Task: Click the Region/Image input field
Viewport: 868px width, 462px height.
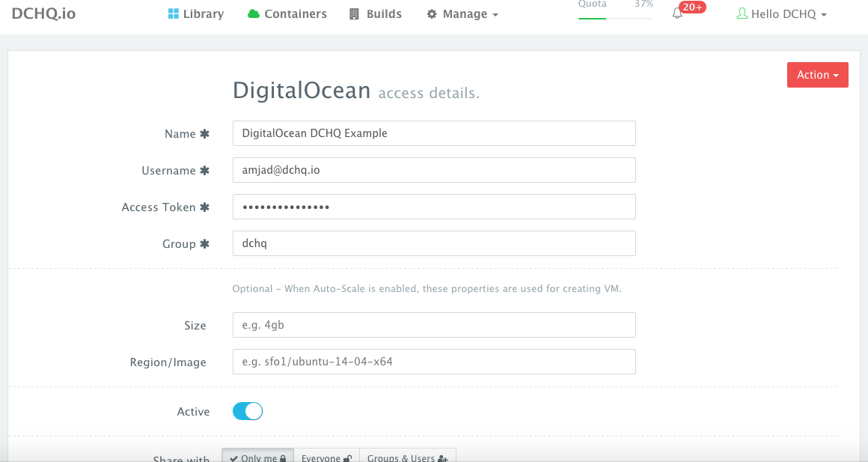Action: click(x=434, y=362)
